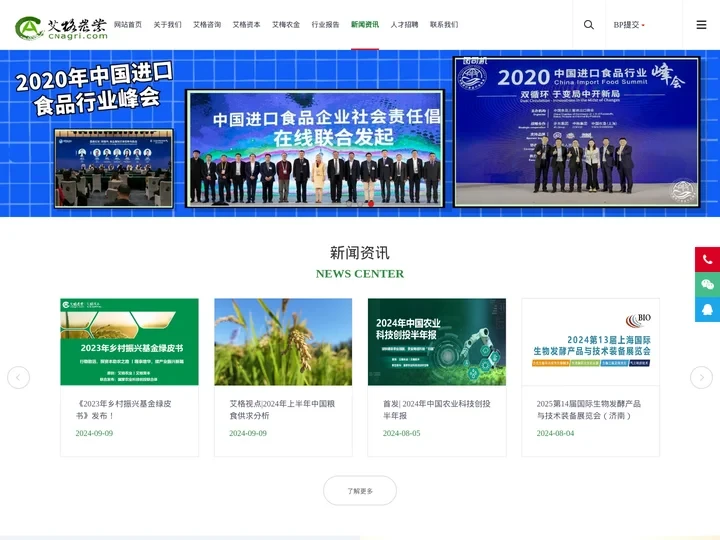Click the 了解更多 button
The width and height of the screenshot is (720, 540).
[360, 491]
